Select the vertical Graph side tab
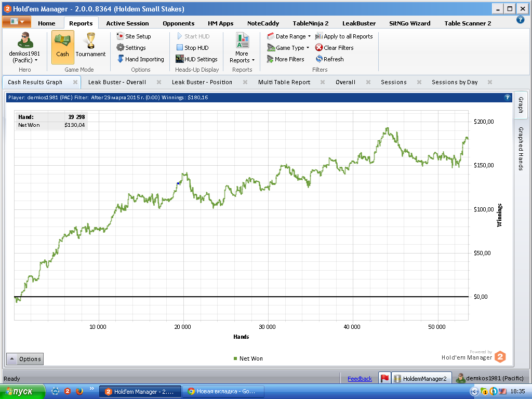The width and height of the screenshot is (532, 399). [521, 105]
